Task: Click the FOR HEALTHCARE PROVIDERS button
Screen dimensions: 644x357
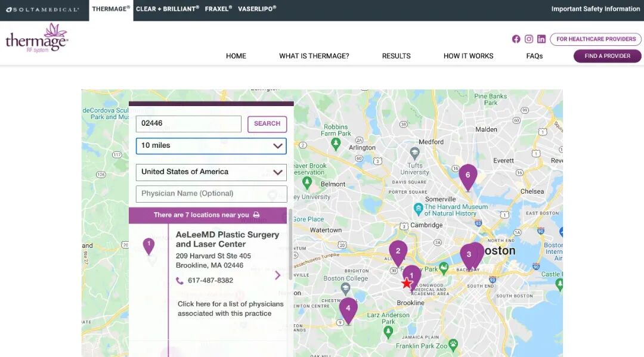Action: pyautogui.click(x=596, y=39)
